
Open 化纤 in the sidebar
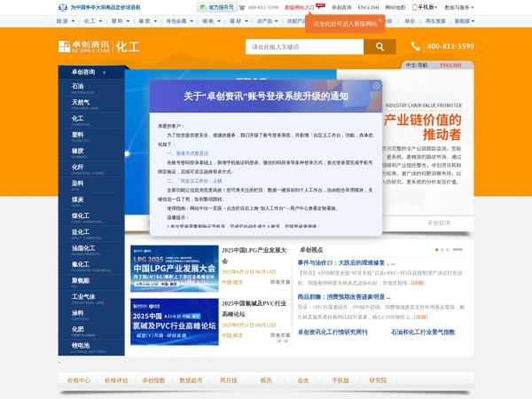(91, 169)
